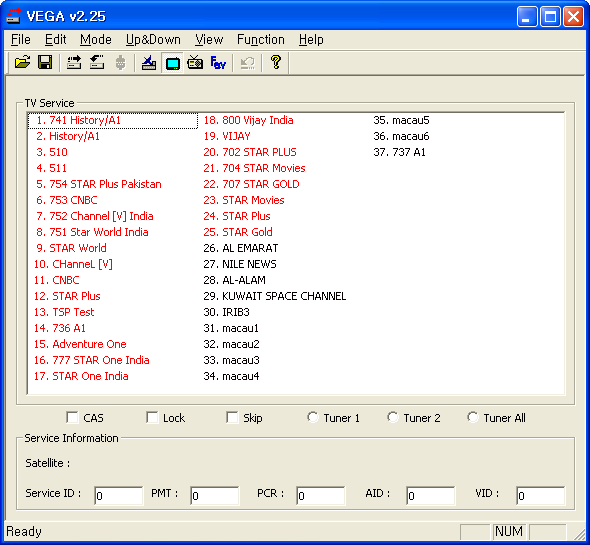The width and height of the screenshot is (590, 545).
Task: Select channel 9. STAR World
Action: click(71, 248)
